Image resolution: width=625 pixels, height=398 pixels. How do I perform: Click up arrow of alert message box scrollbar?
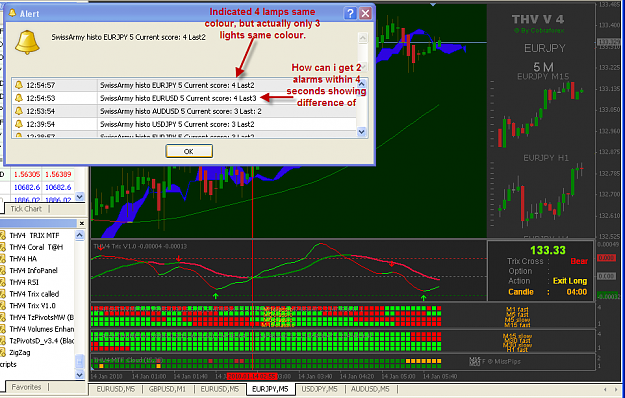tap(362, 38)
